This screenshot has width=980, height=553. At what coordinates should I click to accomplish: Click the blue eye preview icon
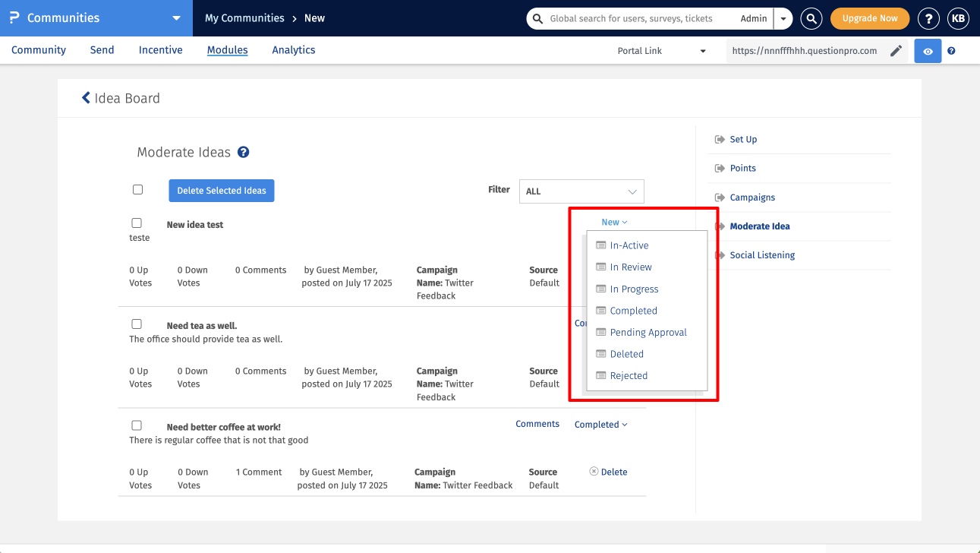click(928, 51)
